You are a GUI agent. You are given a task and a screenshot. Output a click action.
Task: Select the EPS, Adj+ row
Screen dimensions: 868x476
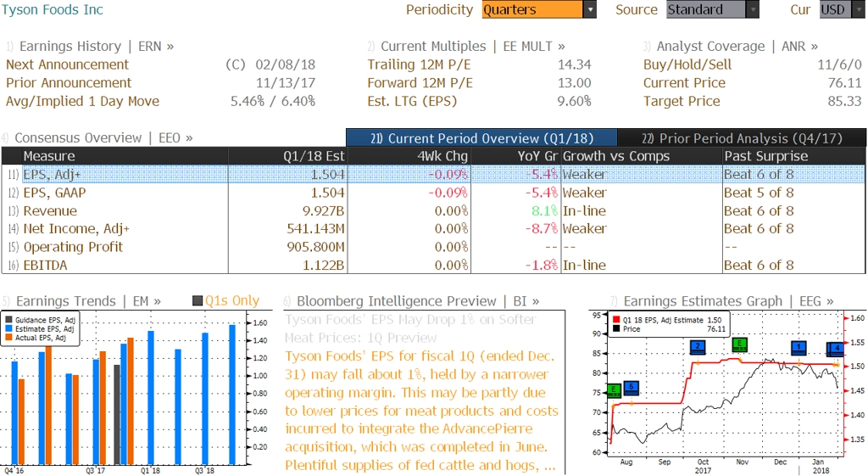[x=433, y=174]
